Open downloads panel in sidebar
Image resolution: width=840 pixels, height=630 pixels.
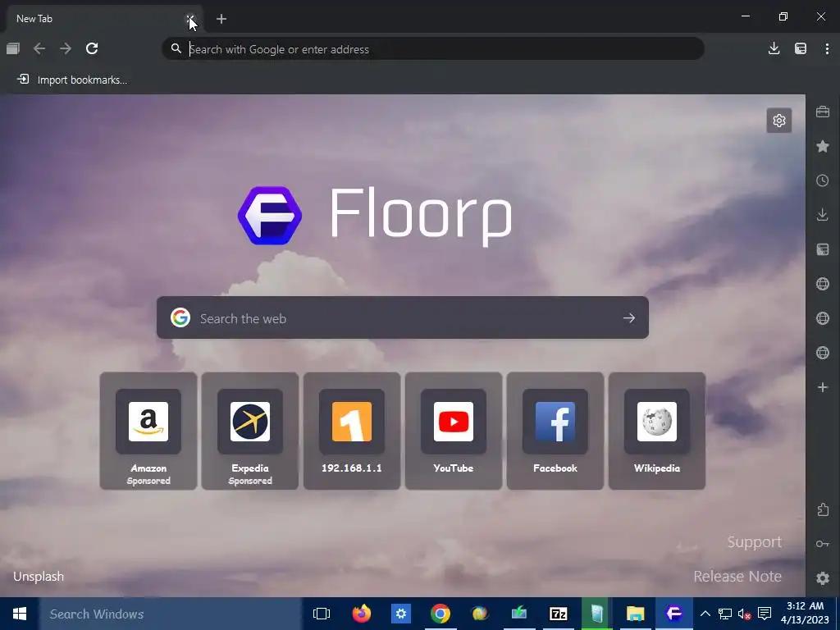tap(823, 215)
